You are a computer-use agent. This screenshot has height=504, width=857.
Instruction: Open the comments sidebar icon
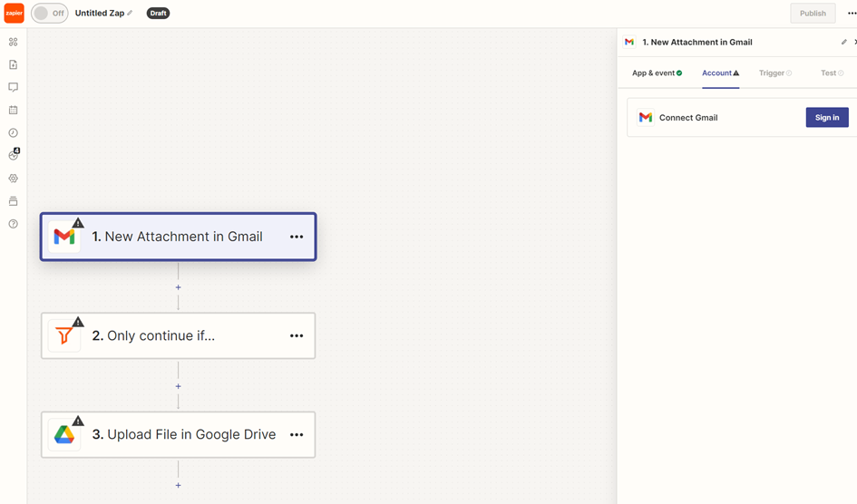click(13, 87)
